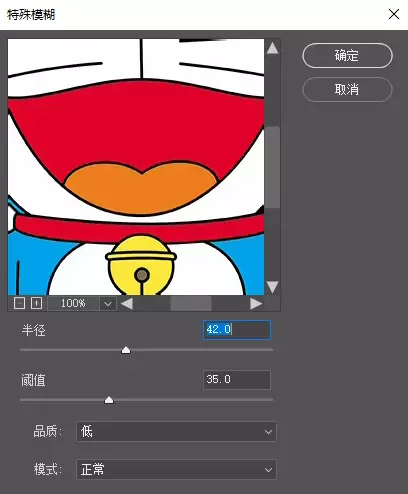Viewport: 408px width, 494px height.
Task: Open the 100% zoom level dropdown
Action: pos(108,304)
